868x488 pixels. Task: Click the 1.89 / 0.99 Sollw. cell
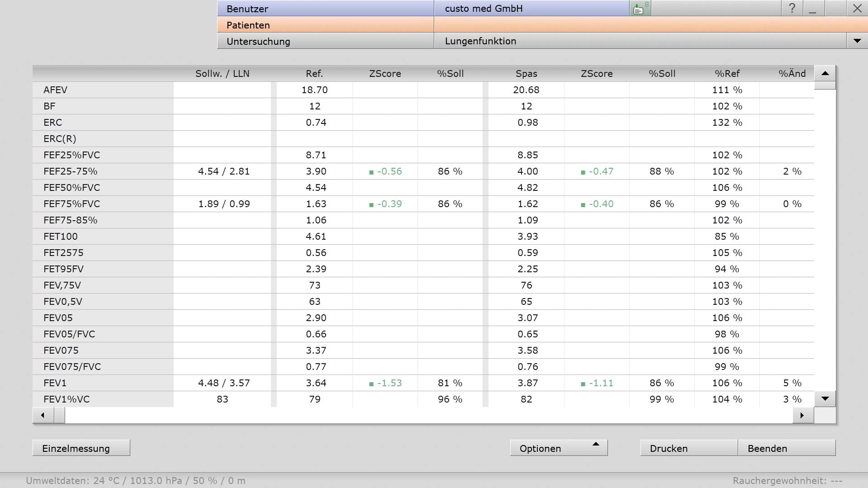223,204
